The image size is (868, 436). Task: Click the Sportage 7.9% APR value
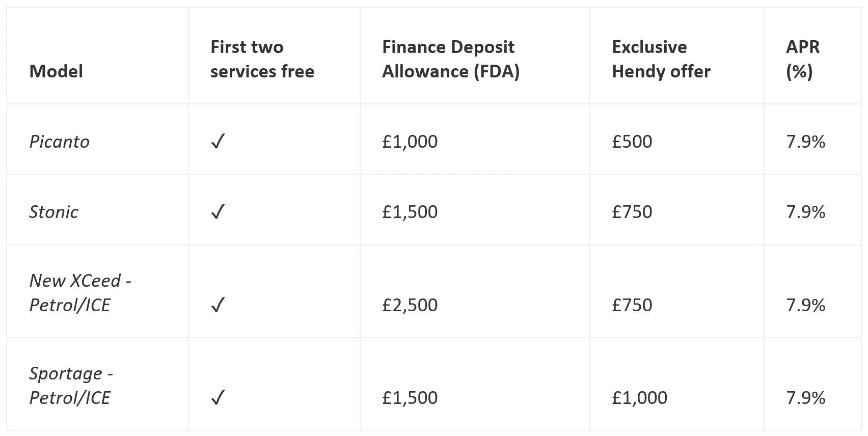[x=805, y=398]
